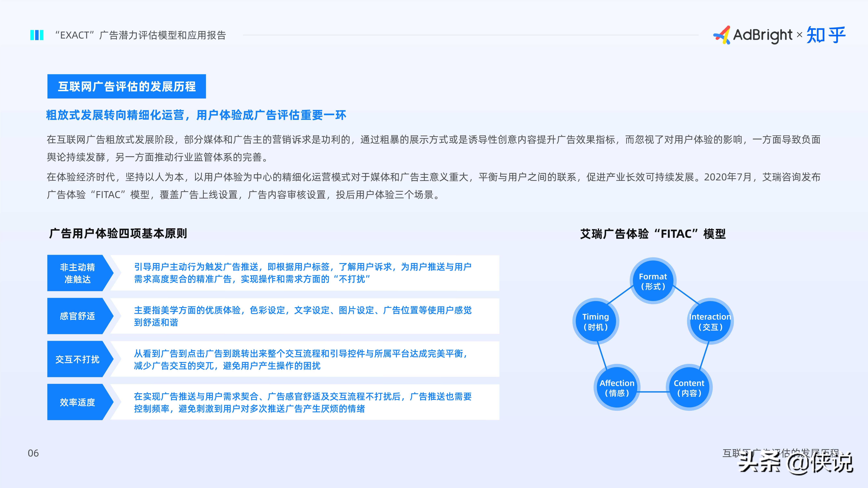Click the Timing (时机) circle node
The image size is (868, 488).
pyautogui.click(x=596, y=321)
